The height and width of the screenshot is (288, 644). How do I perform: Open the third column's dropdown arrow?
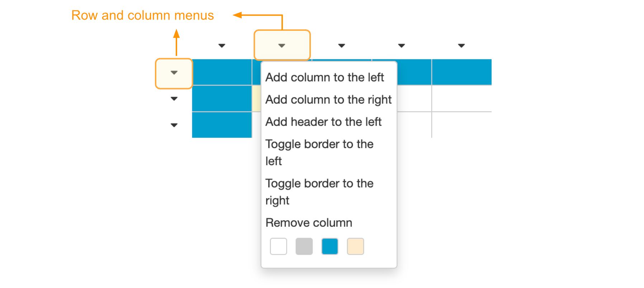(x=341, y=45)
